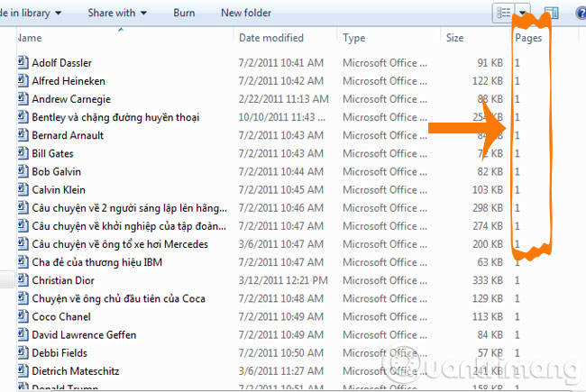The height and width of the screenshot is (392, 586).
Task: Select the David Lawrence Geffen document icon
Action: [x=23, y=334]
